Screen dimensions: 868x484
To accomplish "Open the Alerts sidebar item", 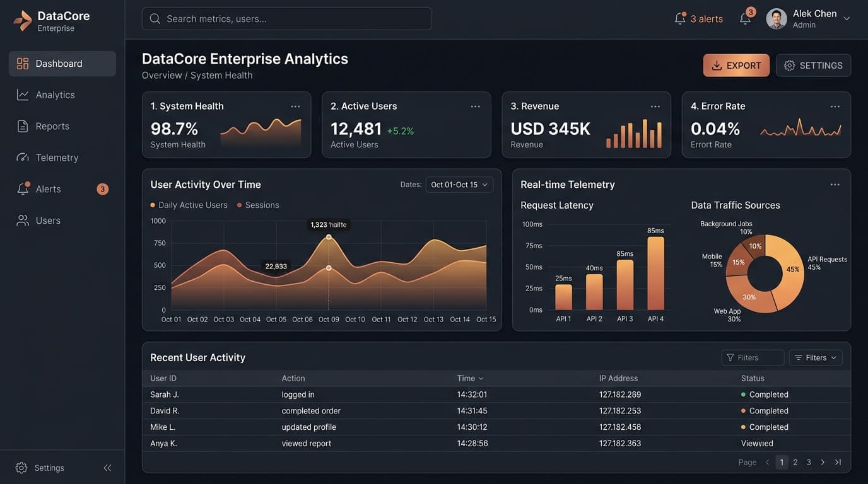I will (62, 189).
